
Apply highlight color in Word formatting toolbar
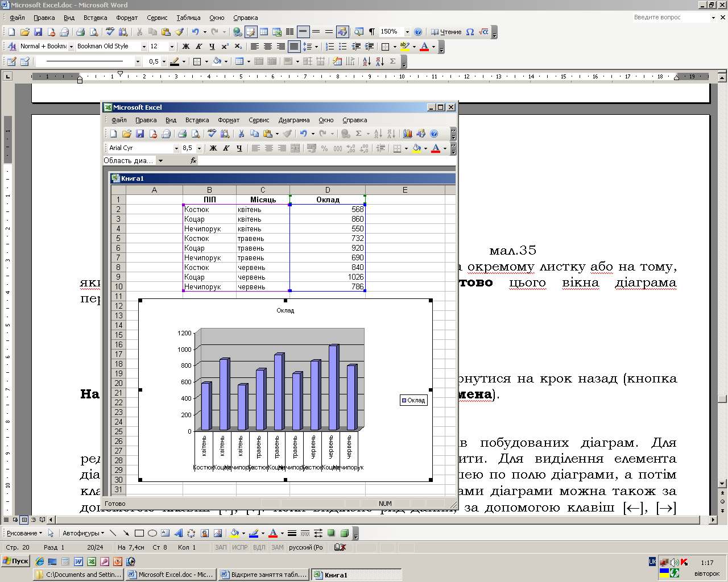[x=404, y=47]
